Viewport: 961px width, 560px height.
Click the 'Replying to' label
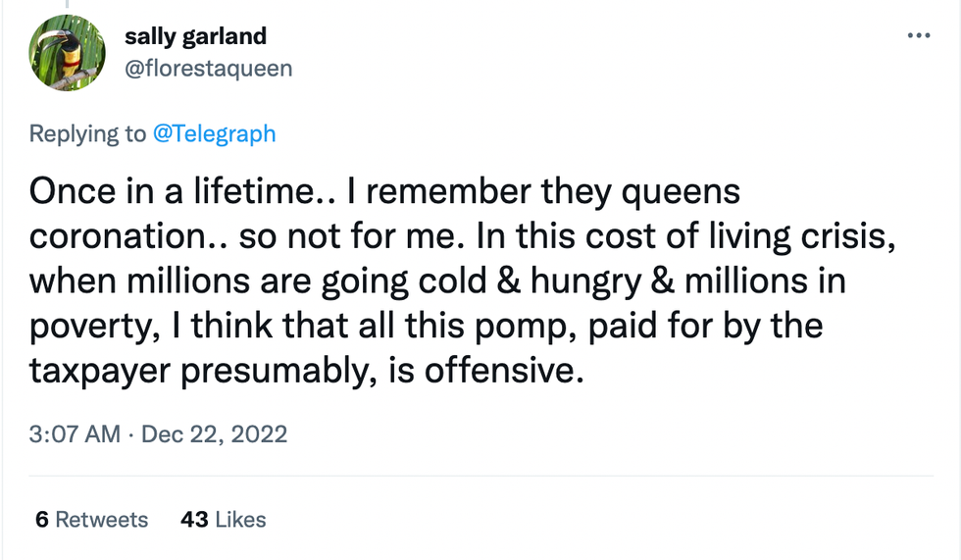pos(87,133)
